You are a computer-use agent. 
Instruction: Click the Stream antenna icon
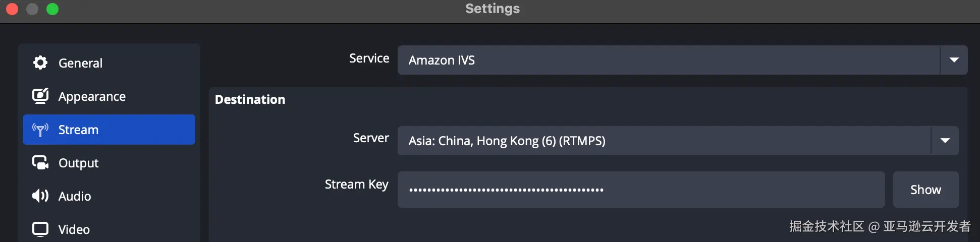pos(40,130)
